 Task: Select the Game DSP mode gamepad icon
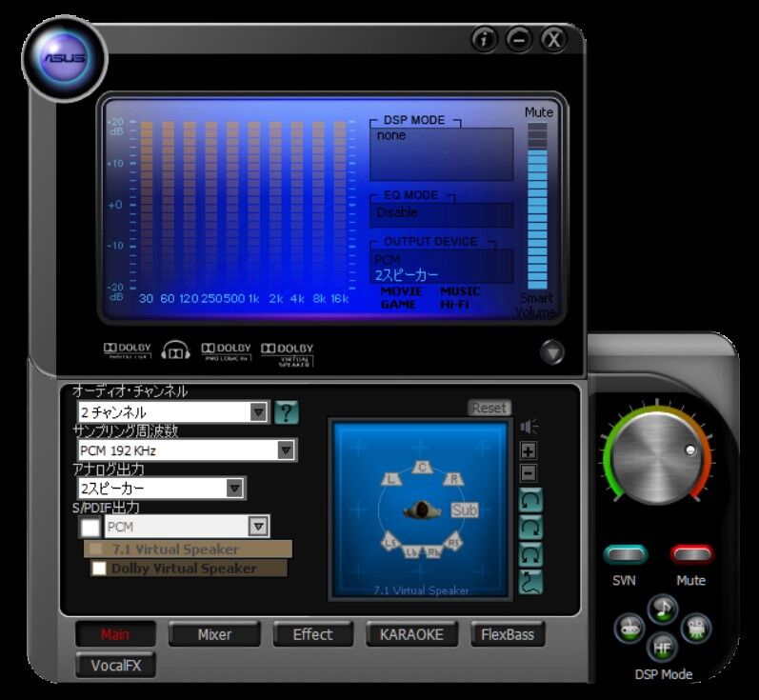pyautogui.click(x=629, y=629)
